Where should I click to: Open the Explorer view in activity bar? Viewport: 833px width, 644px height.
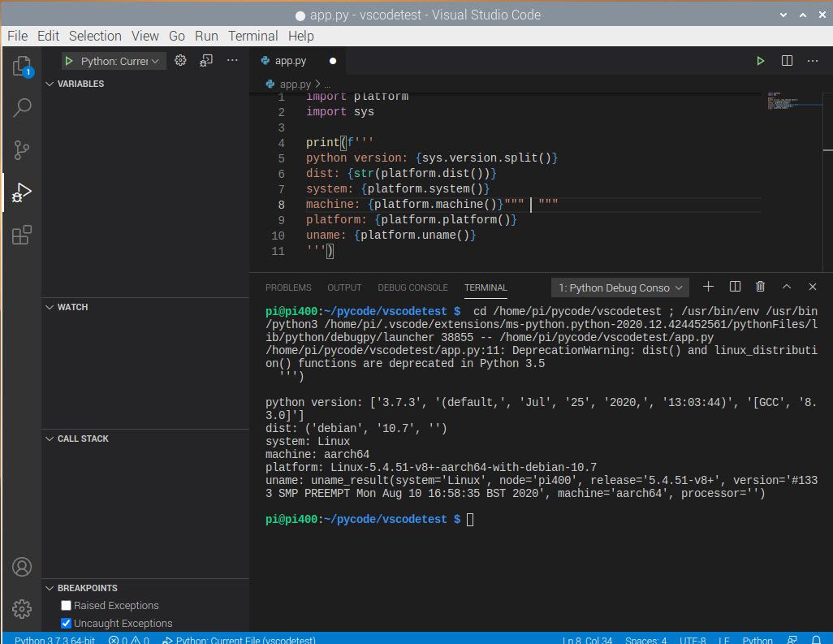click(x=22, y=66)
